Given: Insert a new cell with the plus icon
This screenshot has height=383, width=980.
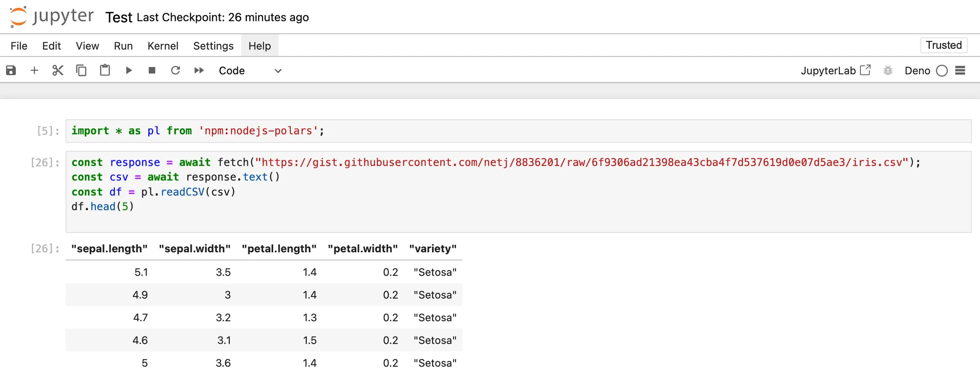Looking at the screenshot, I should (34, 70).
